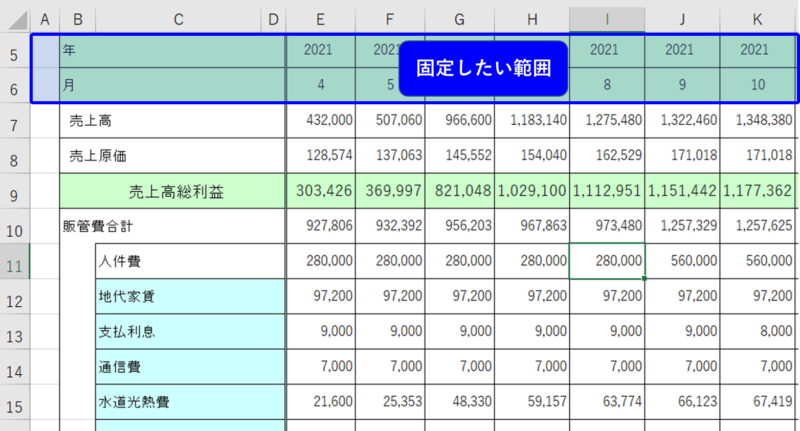Select the 売上高総利益 label cell
Image resolution: width=800 pixels, height=431 pixels.
click(x=172, y=191)
